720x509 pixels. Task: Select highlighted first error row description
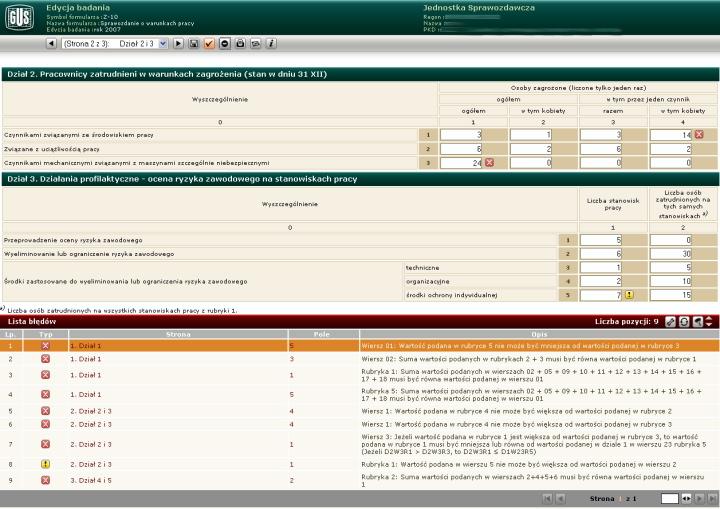(520, 345)
